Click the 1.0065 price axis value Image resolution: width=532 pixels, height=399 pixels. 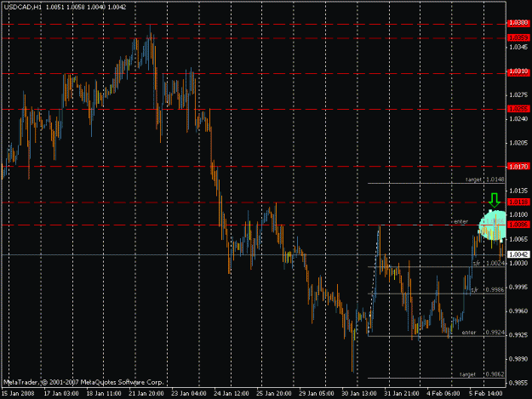click(518, 239)
